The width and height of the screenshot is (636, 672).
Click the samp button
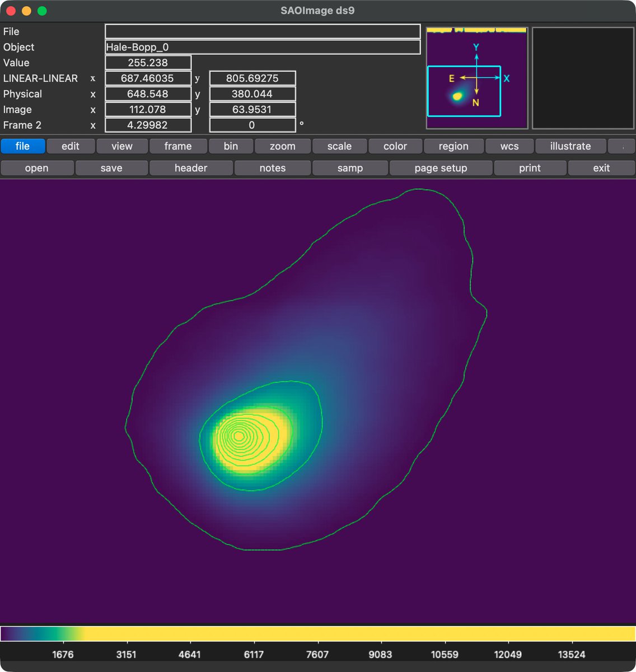350,168
